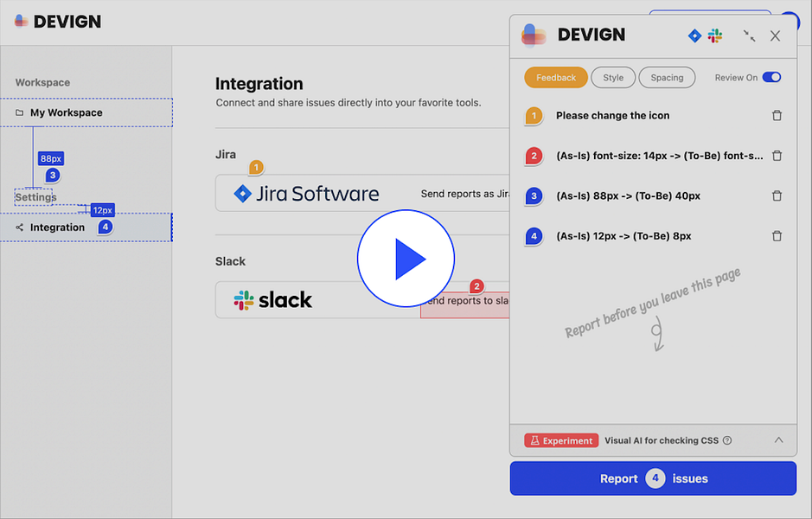Expand the Visual AI experiment section chevron
This screenshot has width=812, height=519.
click(x=778, y=440)
